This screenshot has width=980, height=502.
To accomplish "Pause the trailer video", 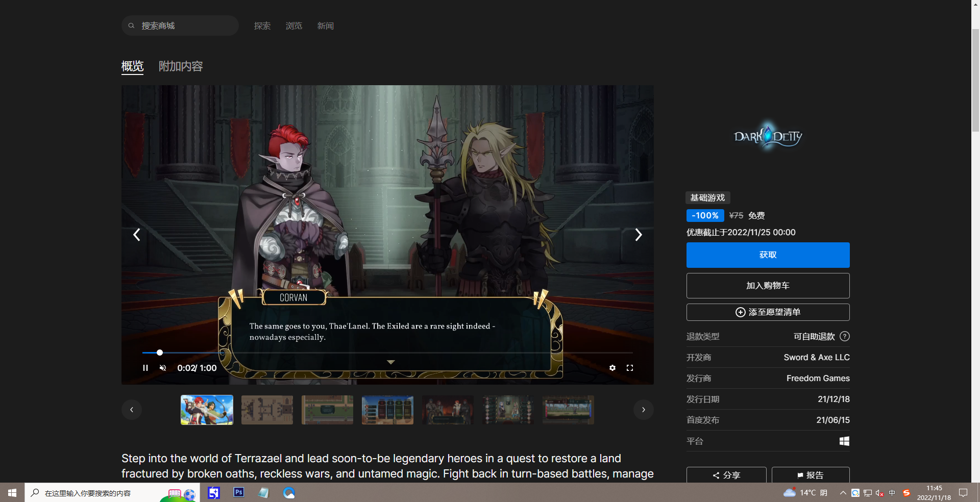I will click(x=145, y=368).
